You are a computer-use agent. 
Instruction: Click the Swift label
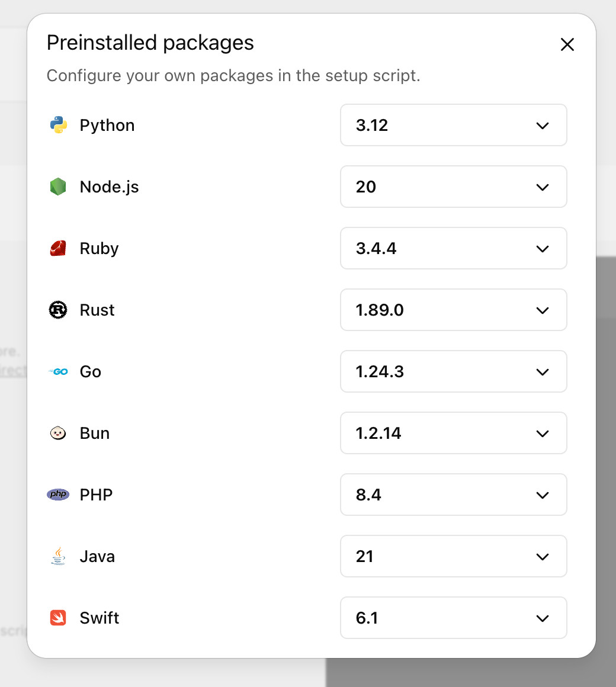pyautogui.click(x=100, y=618)
